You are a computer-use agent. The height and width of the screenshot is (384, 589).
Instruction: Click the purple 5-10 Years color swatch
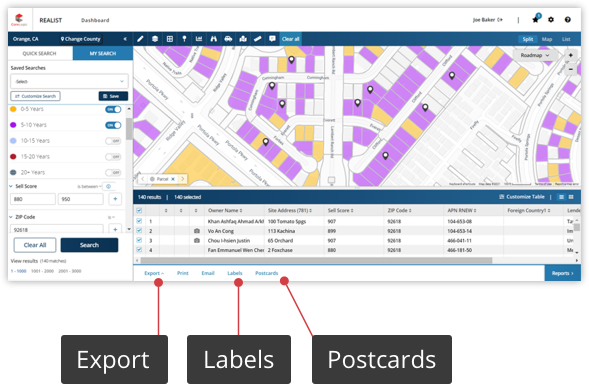(x=13, y=125)
